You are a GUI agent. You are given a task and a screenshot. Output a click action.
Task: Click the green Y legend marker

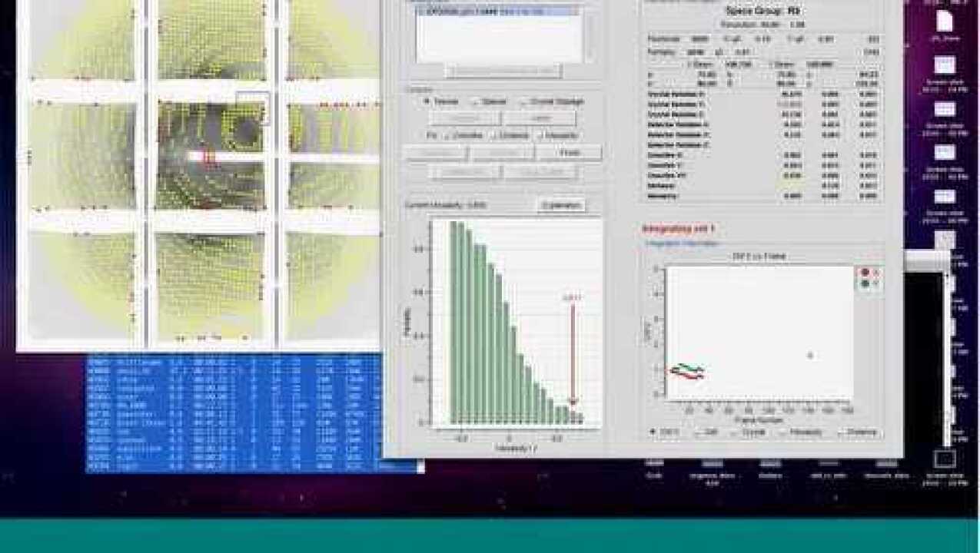point(866,283)
